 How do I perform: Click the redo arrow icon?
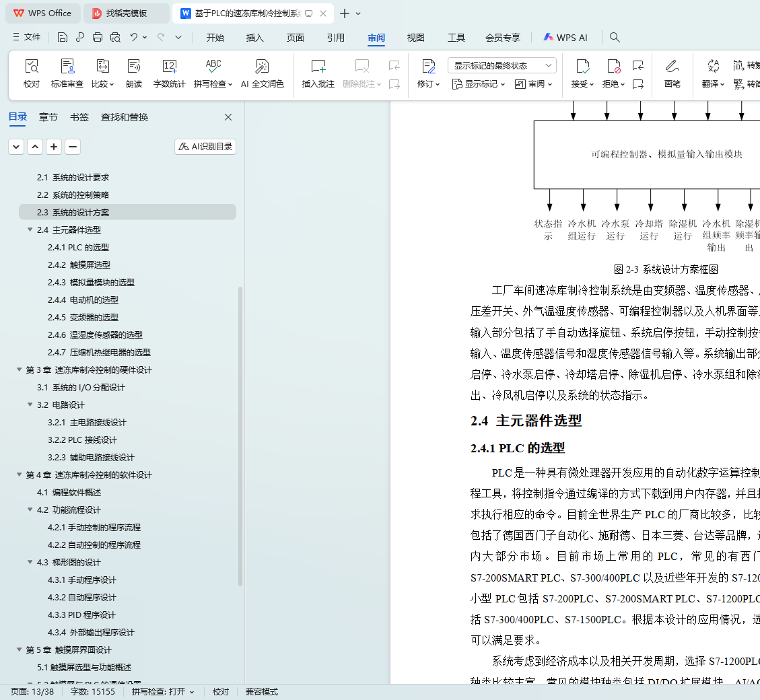coord(161,37)
